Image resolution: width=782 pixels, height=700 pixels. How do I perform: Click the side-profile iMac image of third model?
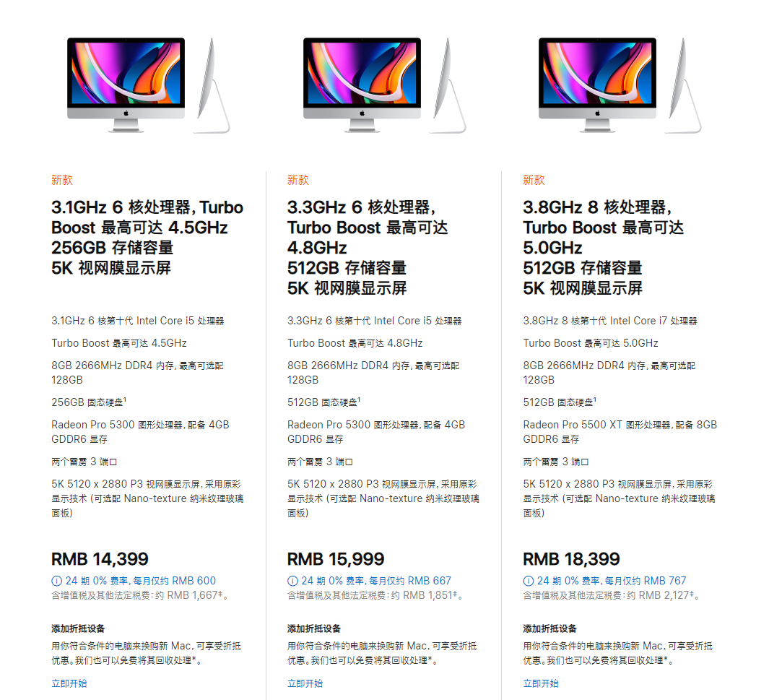(683, 85)
